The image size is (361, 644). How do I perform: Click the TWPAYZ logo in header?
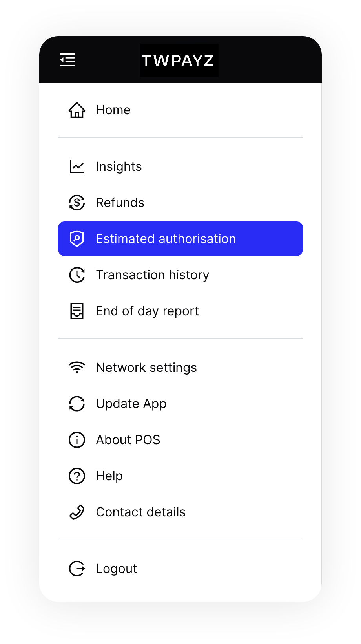179,60
